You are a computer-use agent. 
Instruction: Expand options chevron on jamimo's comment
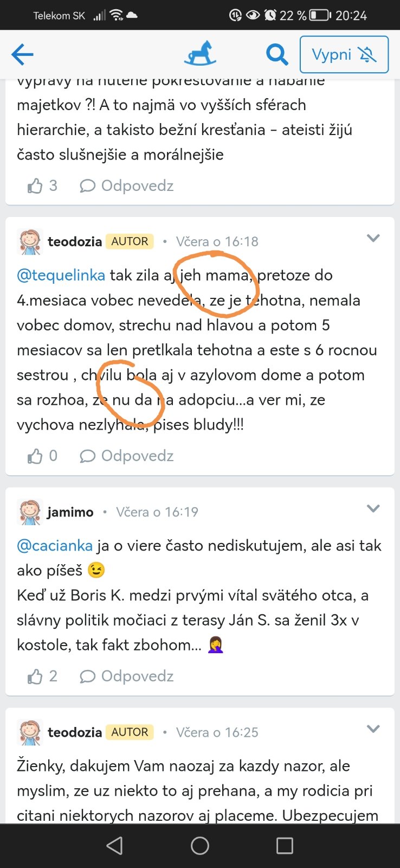(373, 508)
